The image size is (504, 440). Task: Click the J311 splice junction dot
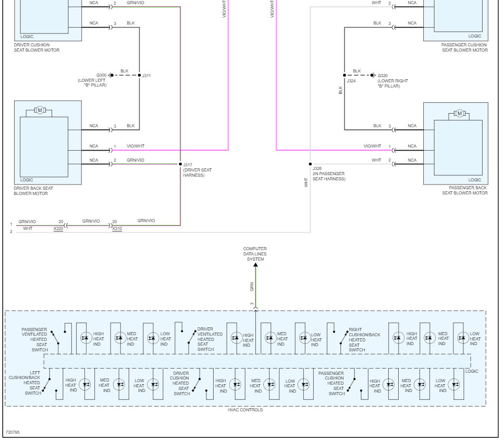coord(139,75)
